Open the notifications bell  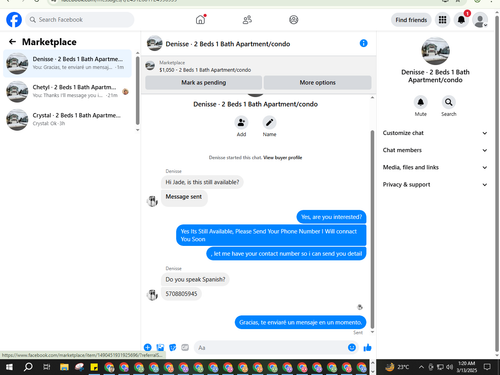tap(461, 20)
